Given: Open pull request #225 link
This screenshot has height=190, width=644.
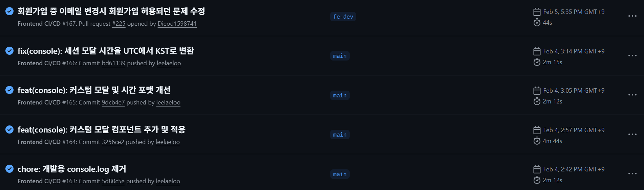Looking at the screenshot, I should (x=119, y=24).
